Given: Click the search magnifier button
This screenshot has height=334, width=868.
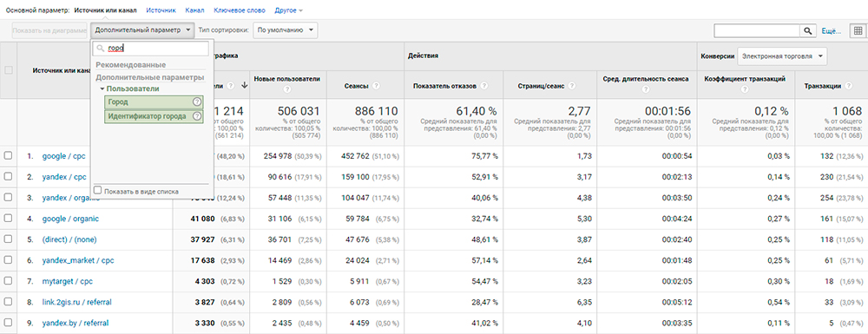Looking at the screenshot, I should pos(808,31).
